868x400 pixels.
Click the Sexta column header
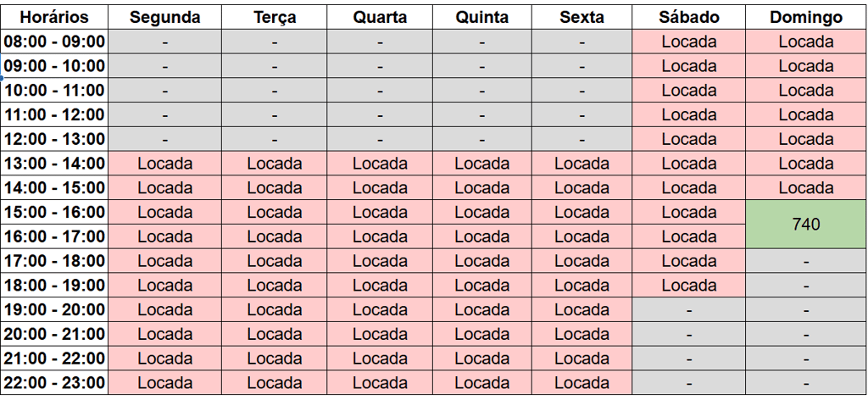[x=581, y=17]
